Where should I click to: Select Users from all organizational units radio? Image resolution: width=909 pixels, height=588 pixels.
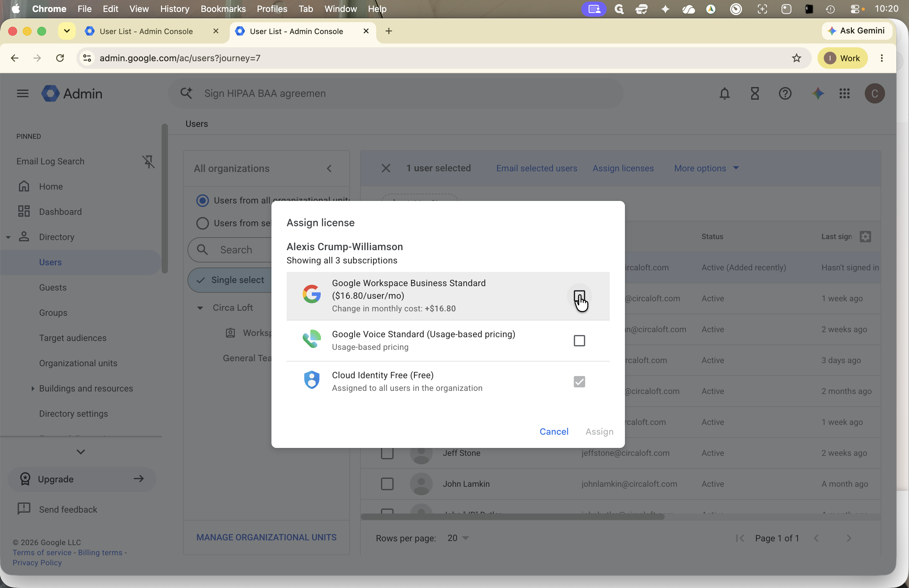[202, 200]
